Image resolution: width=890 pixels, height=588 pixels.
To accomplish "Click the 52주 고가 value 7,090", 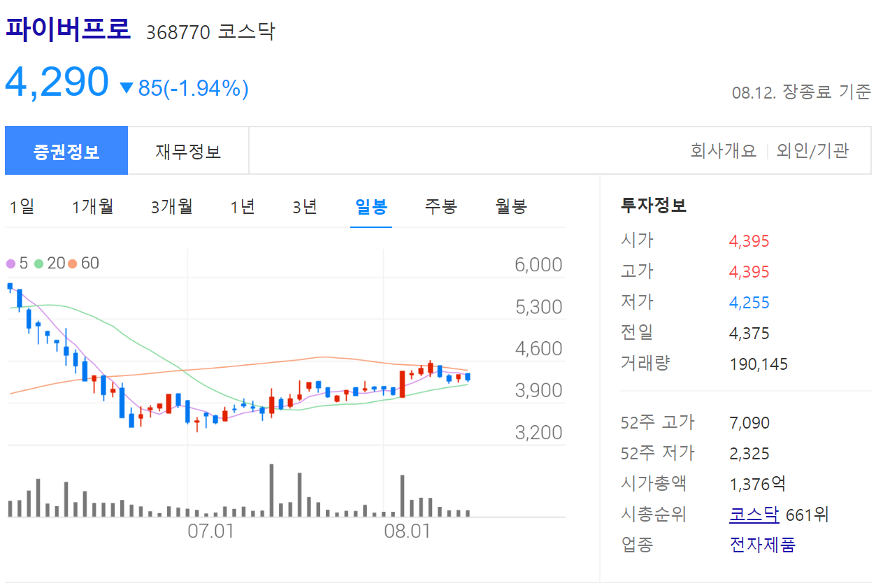I will click(x=749, y=423).
